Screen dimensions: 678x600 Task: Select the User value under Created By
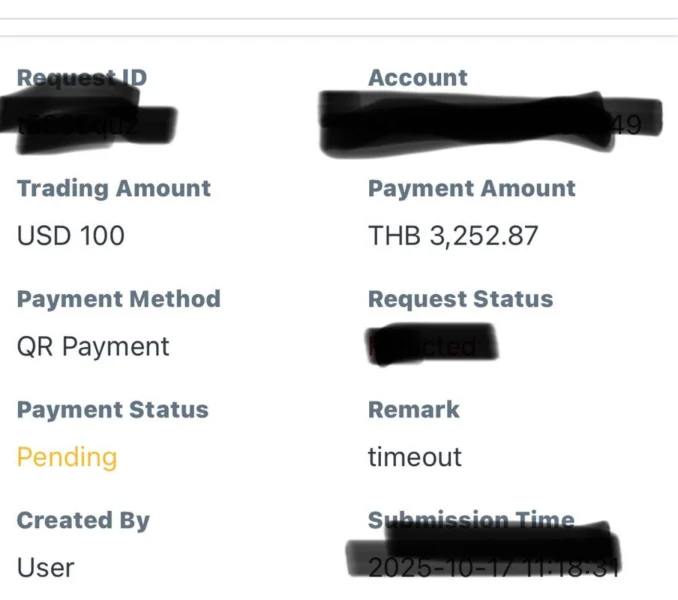point(46,568)
